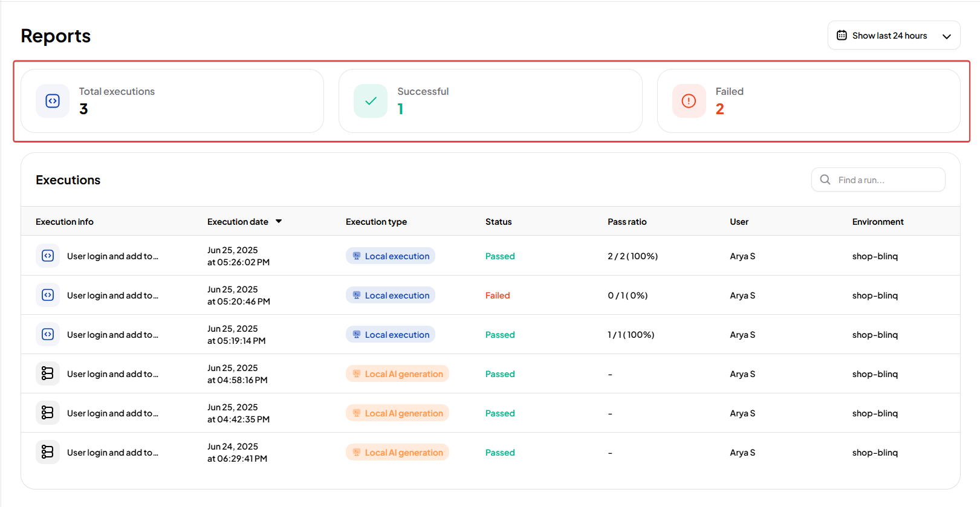
Task: Click the date Jun 25, 2025 at 05:26:02 PM
Action: pyautogui.click(x=238, y=256)
